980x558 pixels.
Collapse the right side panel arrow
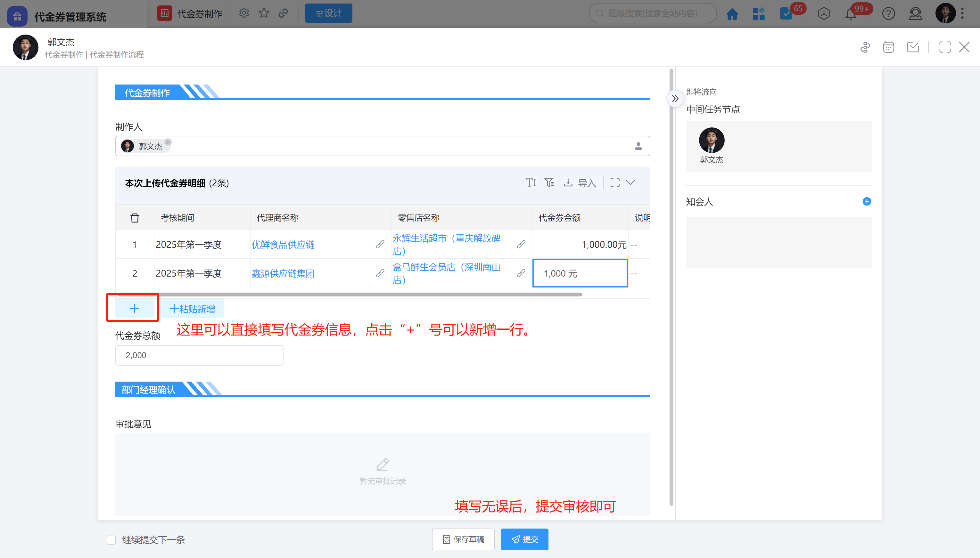(675, 99)
